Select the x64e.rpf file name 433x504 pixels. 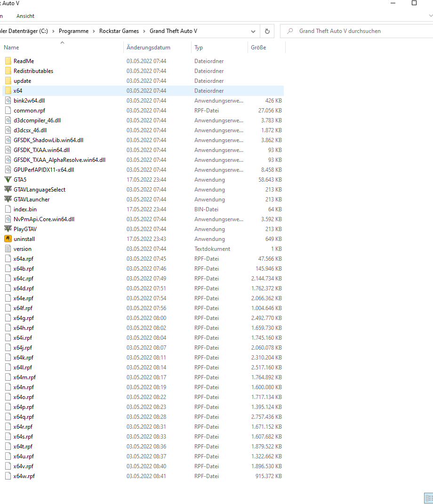pos(24,298)
